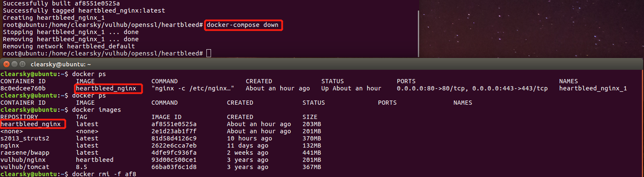Screen dimensions: 644x177
Task: Click 'Stopping heartbleed_nginx_1 ... done' line
Action: click(x=70, y=32)
